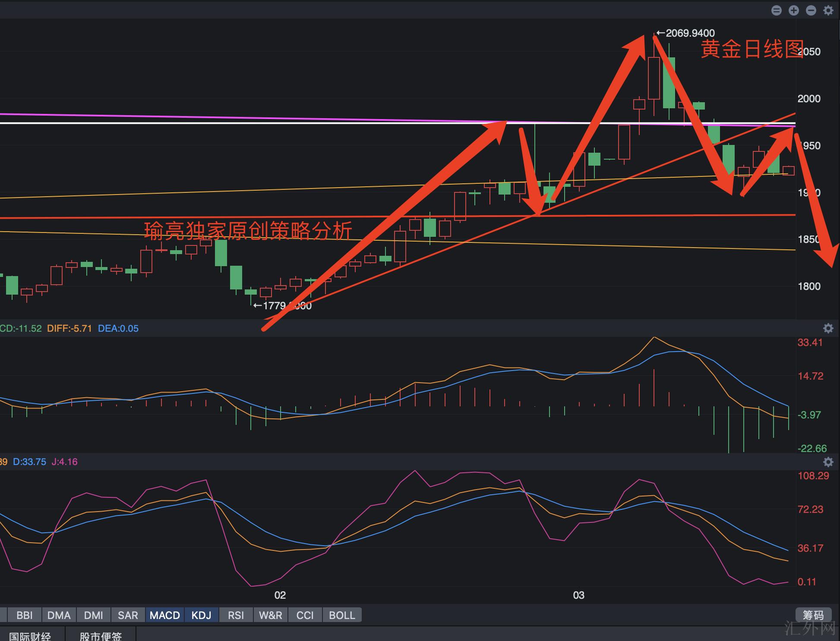Select the SAR indicator
Viewport: 840px width, 641px height.
[x=128, y=615]
